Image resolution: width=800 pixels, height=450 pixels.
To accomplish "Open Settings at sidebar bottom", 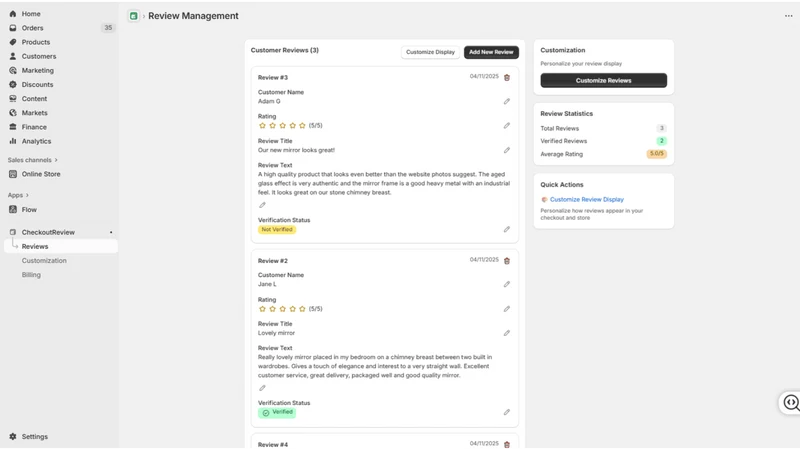I will [x=35, y=437].
